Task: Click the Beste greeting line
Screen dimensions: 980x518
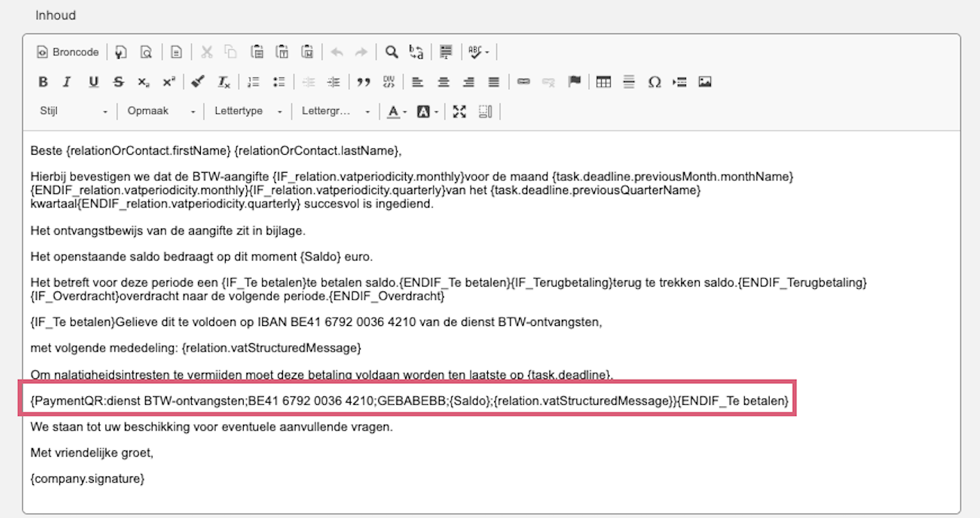Action: tap(216, 150)
